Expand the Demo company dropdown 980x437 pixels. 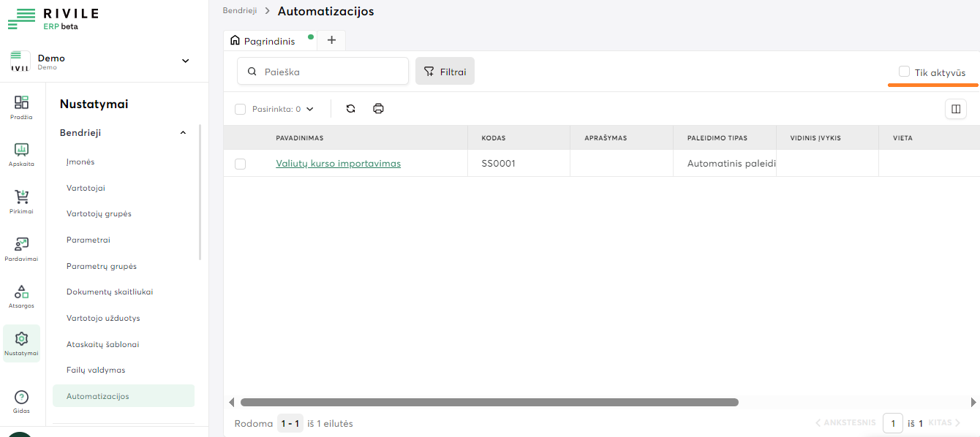(x=185, y=61)
